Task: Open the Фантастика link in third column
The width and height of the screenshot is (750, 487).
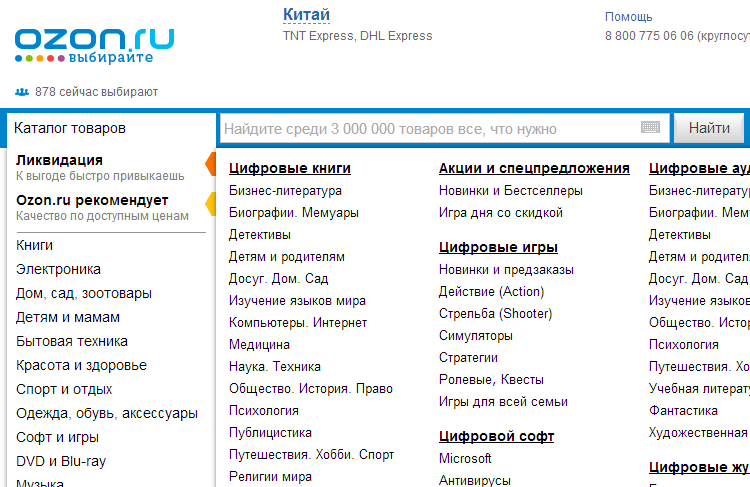Action: (x=683, y=410)
